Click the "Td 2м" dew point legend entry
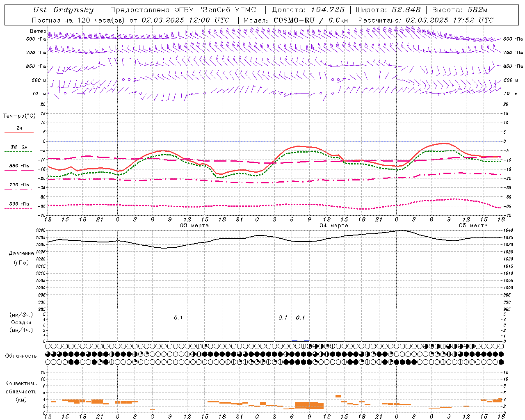Screen dimensions: 525x420 (19, 147)
